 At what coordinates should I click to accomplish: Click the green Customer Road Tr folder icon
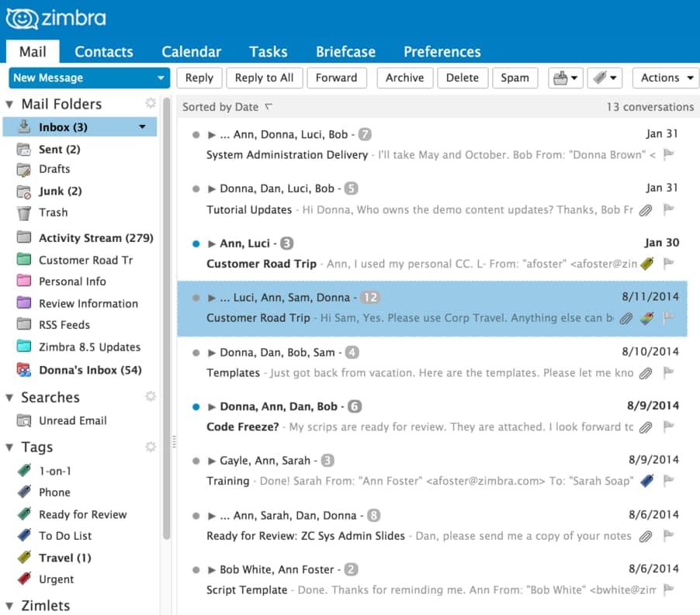[23, 259]
